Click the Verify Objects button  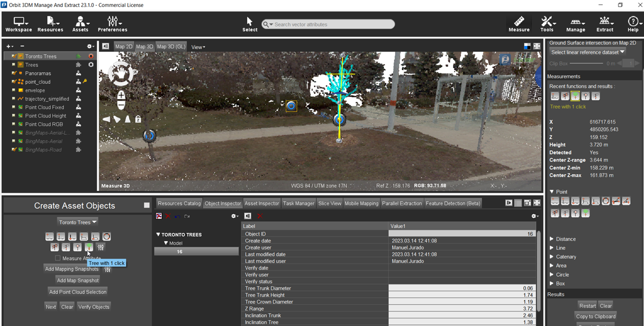94,306
